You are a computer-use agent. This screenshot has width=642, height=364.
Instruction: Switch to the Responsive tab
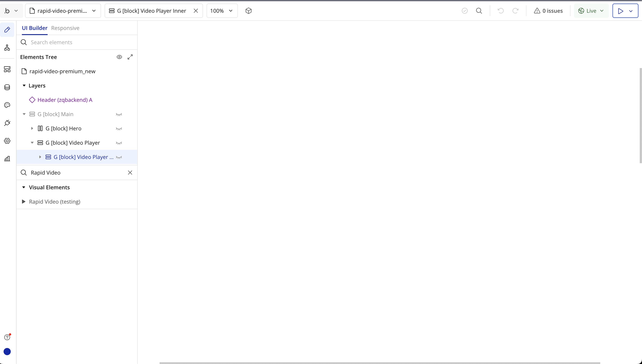point(65,28)
